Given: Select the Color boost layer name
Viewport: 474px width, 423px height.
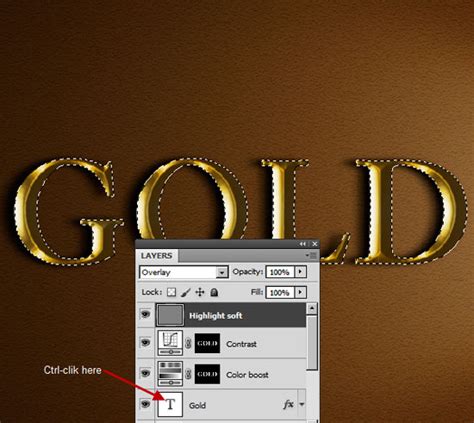Looking at the screenshot, I should 247,375.
